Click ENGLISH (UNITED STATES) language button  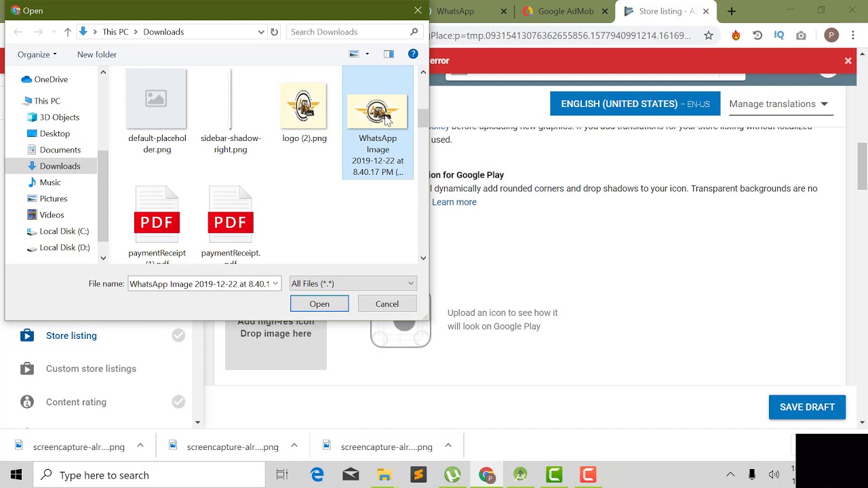[x=635, y=104]
